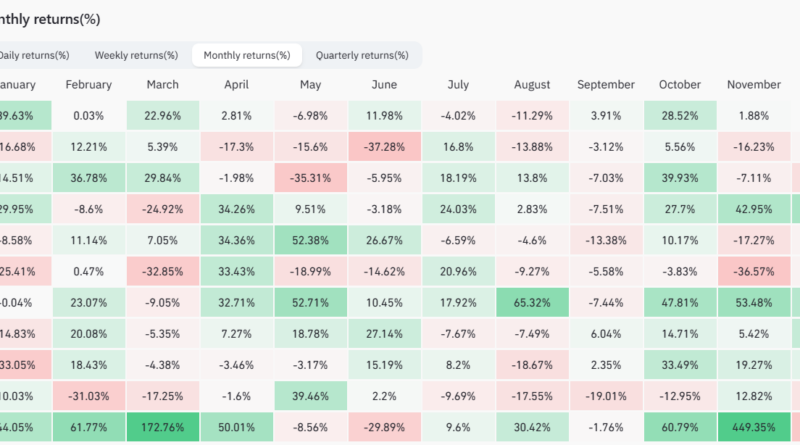Switch to the Weekly returns(%) tab

136,55
